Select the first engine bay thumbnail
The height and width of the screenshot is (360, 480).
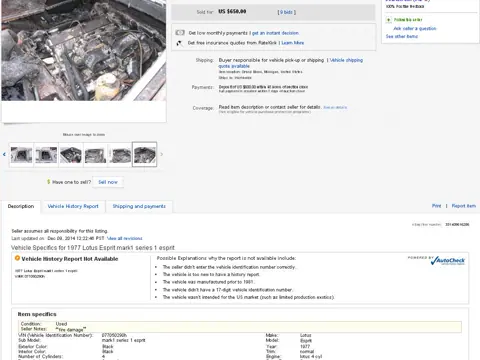pos(22,155)
